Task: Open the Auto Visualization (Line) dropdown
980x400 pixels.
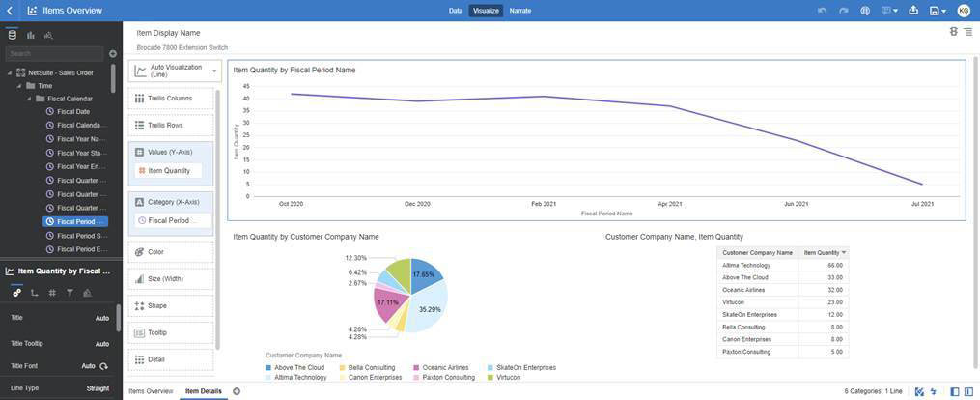Action: point(213,71)
